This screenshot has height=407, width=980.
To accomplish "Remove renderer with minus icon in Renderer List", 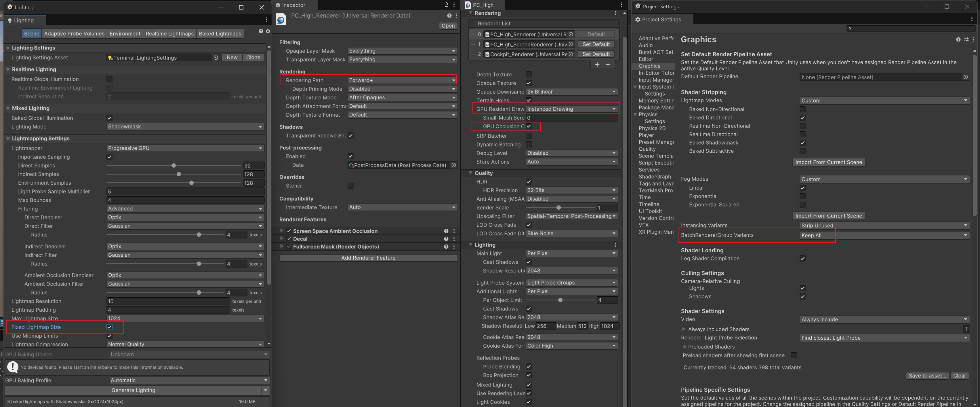I will click(608, 64).
